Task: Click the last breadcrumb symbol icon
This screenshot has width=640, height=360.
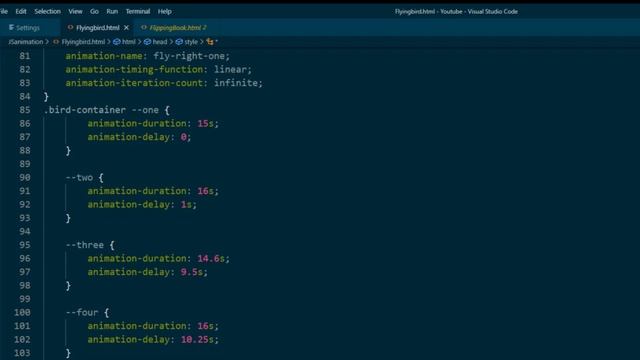Action: pyautogui.click(x=210, y=42)
